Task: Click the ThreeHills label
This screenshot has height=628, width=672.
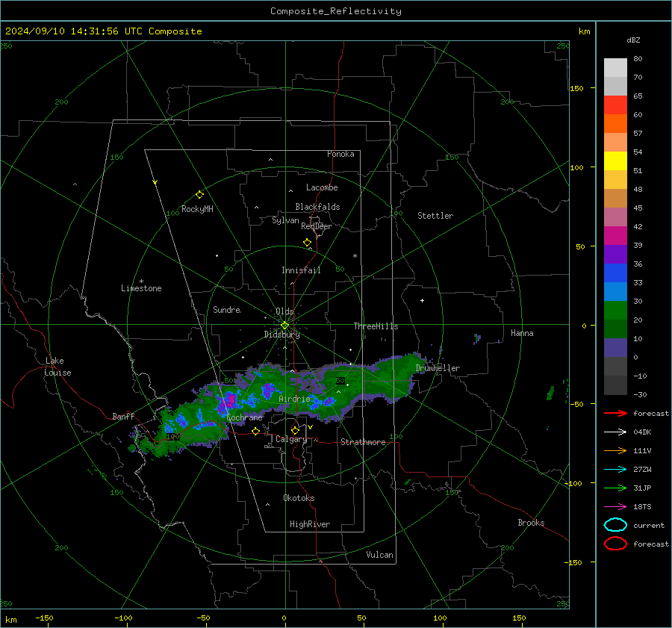Action: click(376, 326)
